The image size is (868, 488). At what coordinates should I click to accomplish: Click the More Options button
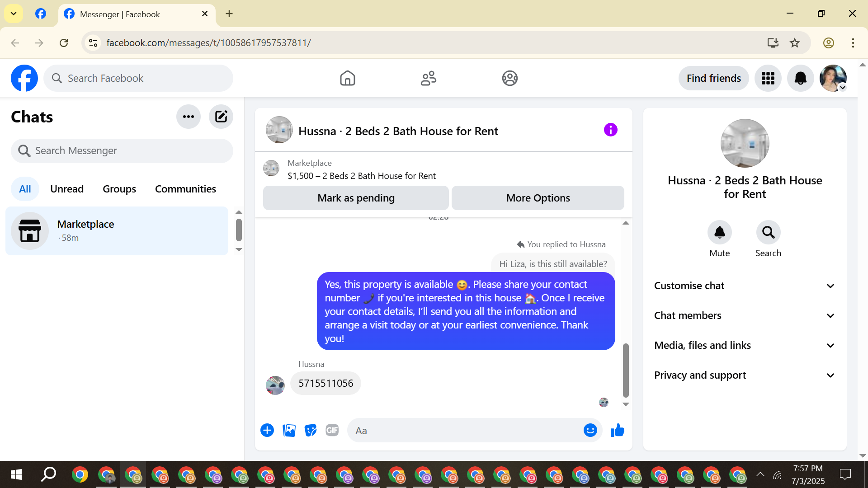pos(538,198)
